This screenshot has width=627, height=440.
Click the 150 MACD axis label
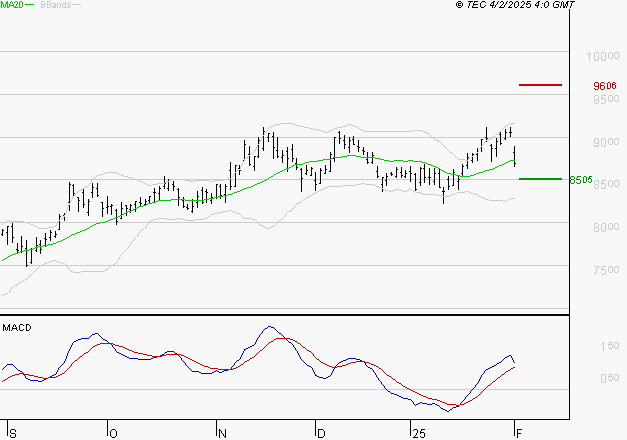pyautogui.click(x=610, y=346)
